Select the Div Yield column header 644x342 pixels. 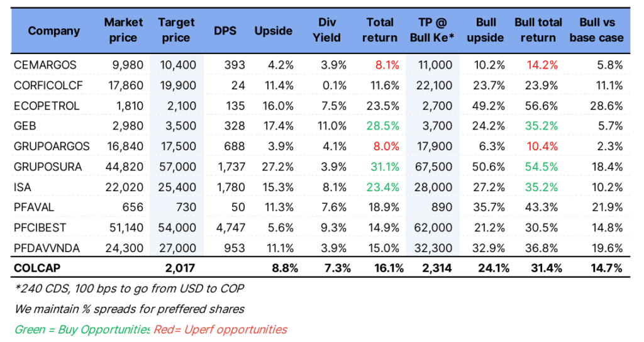coord(326,30)
